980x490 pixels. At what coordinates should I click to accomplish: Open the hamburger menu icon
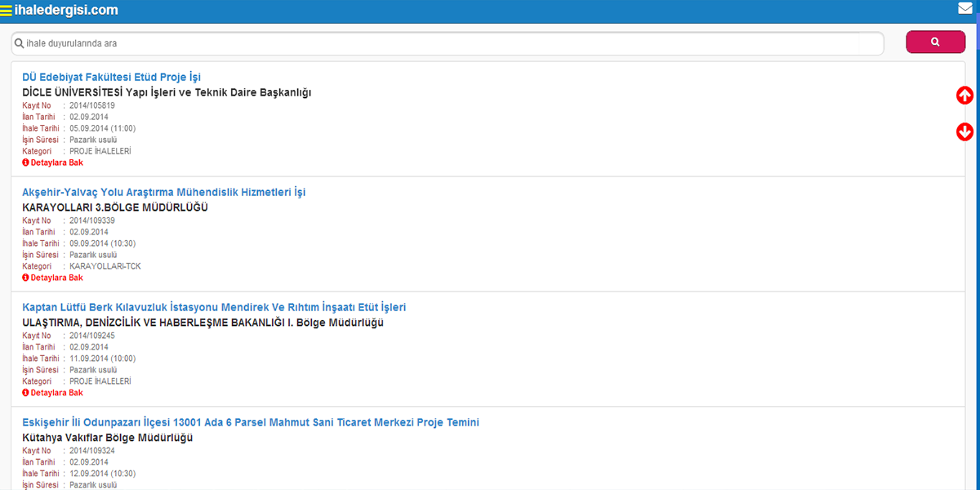pos(7,11)
